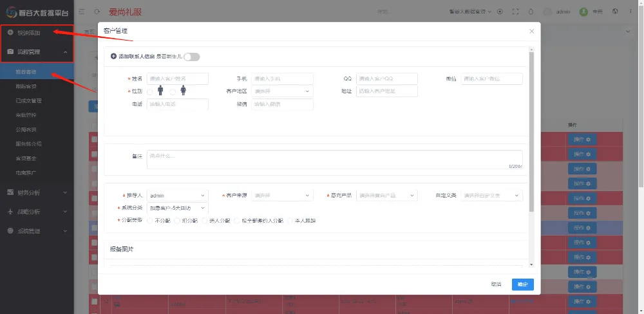The height and width of the screenshot is (314, 644).
Task: Open the notification bell icon
Action: [531, 12]
